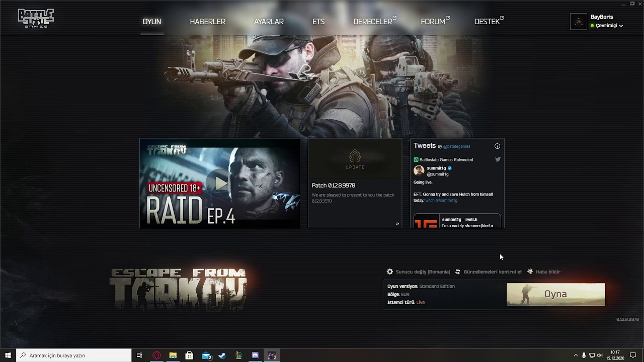
Task: Click summit1g's tweet avatar
Action: click(419, 170)
